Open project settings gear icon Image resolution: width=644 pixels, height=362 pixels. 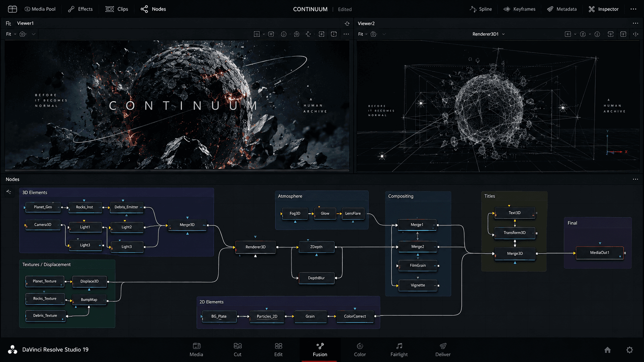(629, 350)
